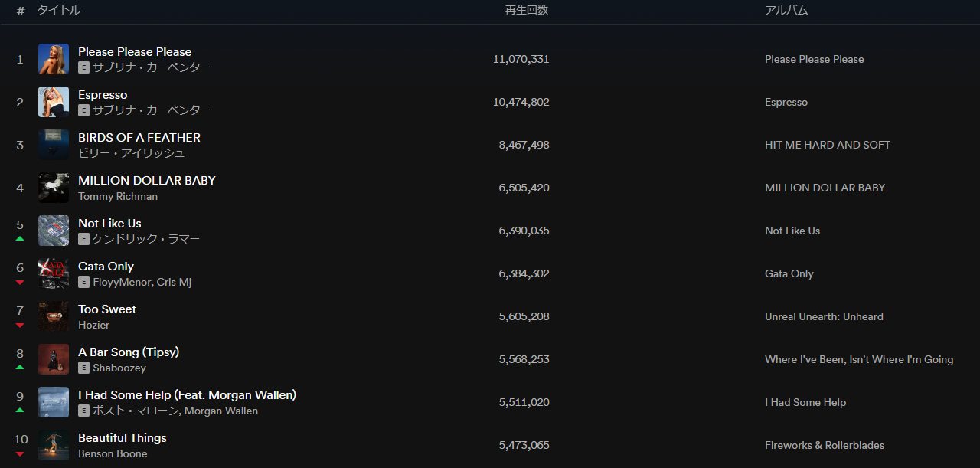Open the HIT ME HARD AND SOFT album link
The height and width of the screenshot is (468, 980).
pyautogui.click(x=828, y=145)
